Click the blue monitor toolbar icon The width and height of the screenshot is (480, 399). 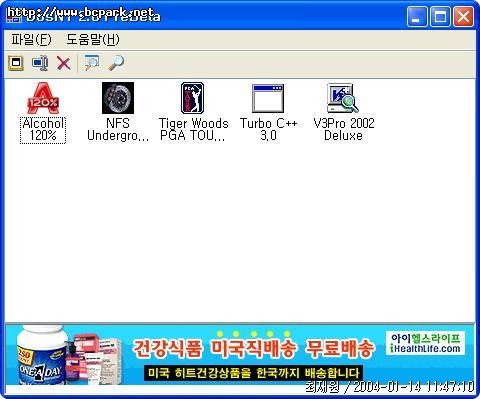pyautogui.click(x=40, y=63)
